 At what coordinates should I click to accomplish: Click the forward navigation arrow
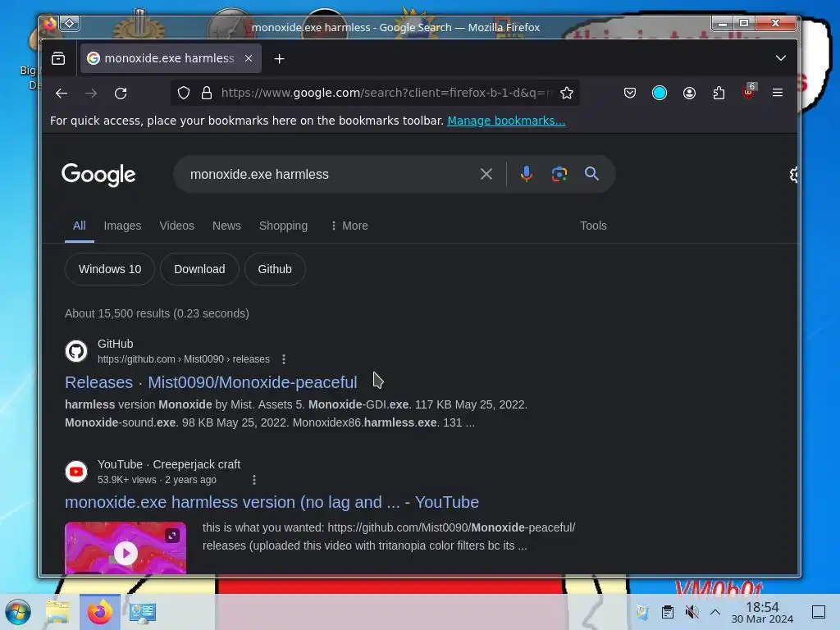(91, 94)
